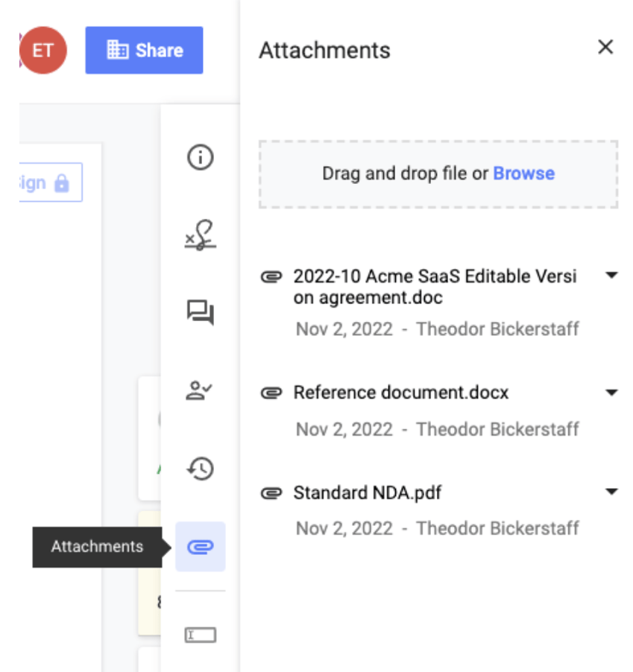The image size is (633, 672).
Task: Open the signatures panel icon
Action: (x=201, y=235)
